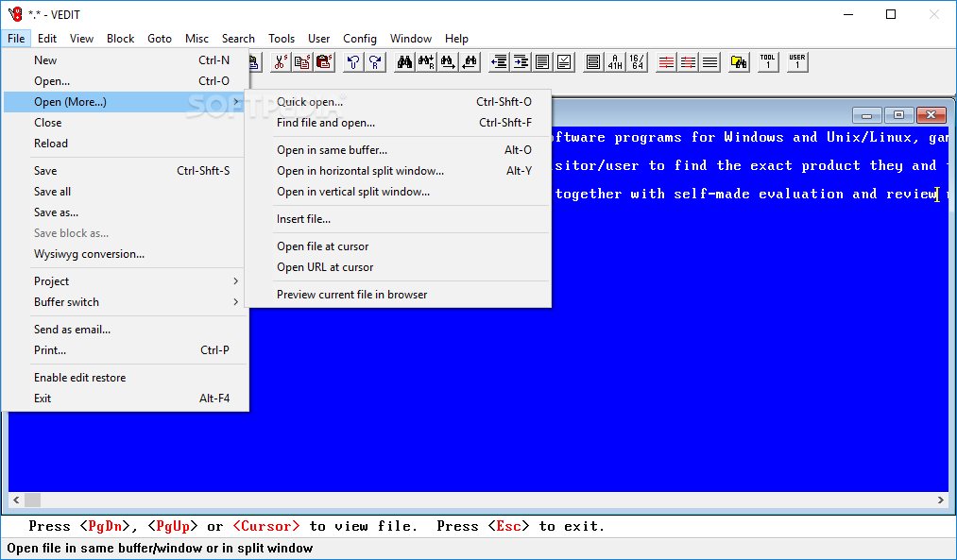Select Open file at cursor

[398, 246]
